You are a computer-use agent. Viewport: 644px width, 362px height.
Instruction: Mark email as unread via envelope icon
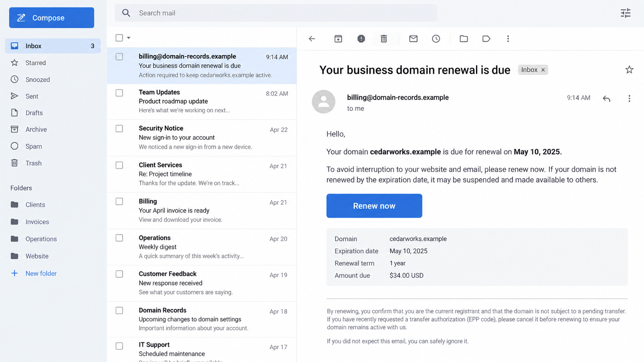(x=413, y=38)
